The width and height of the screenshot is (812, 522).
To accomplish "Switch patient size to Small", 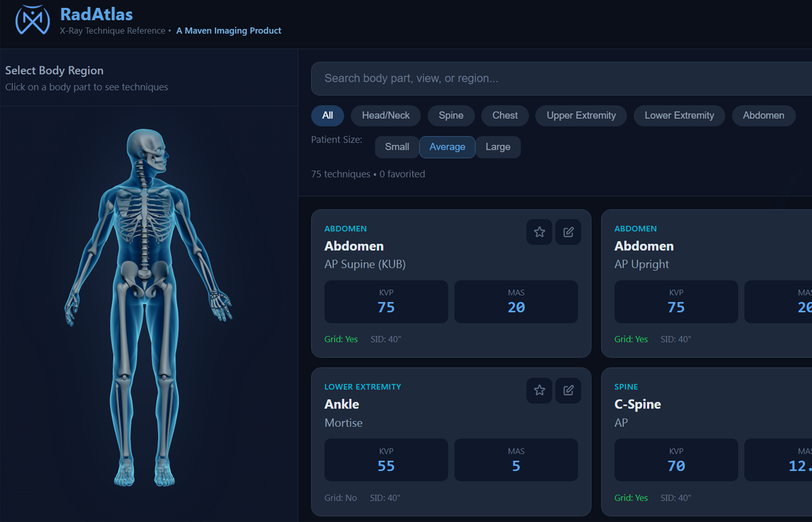I will tap(397, 147).
